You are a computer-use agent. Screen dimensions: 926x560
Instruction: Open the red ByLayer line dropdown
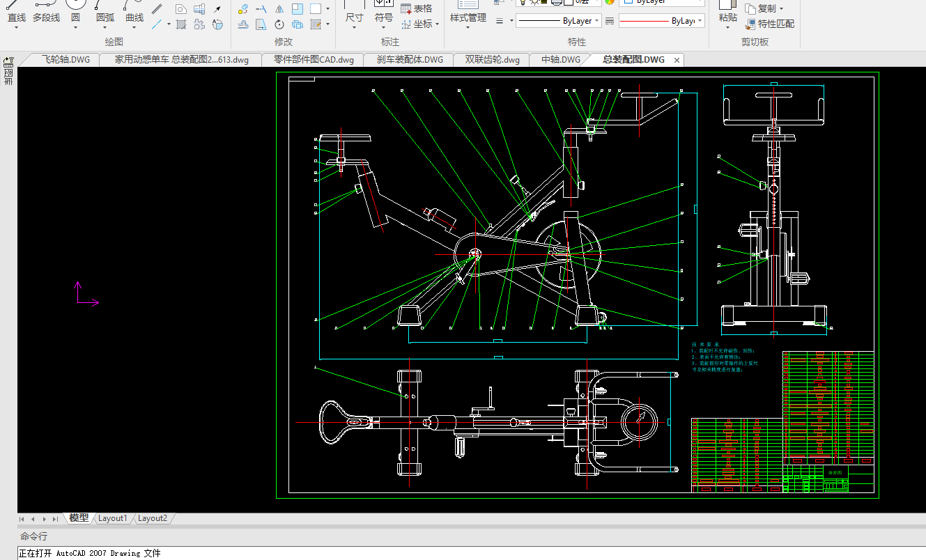700,21
